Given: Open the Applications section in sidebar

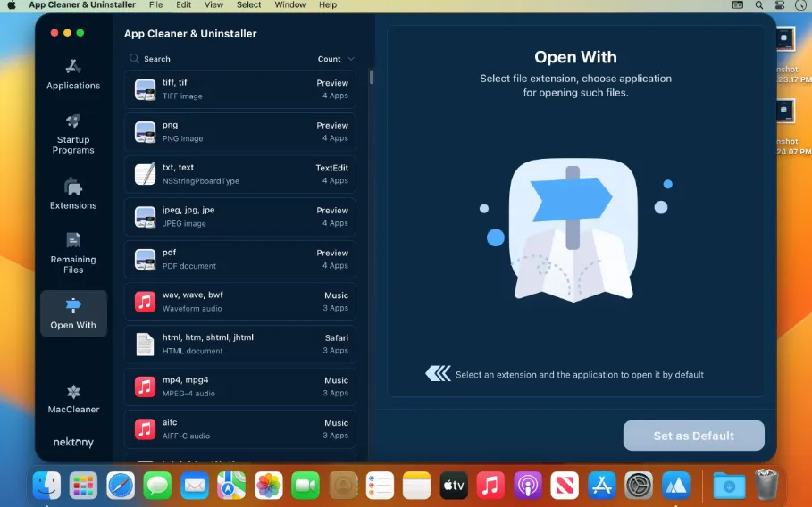Looking at the screenshot, I should coord(73,75).
